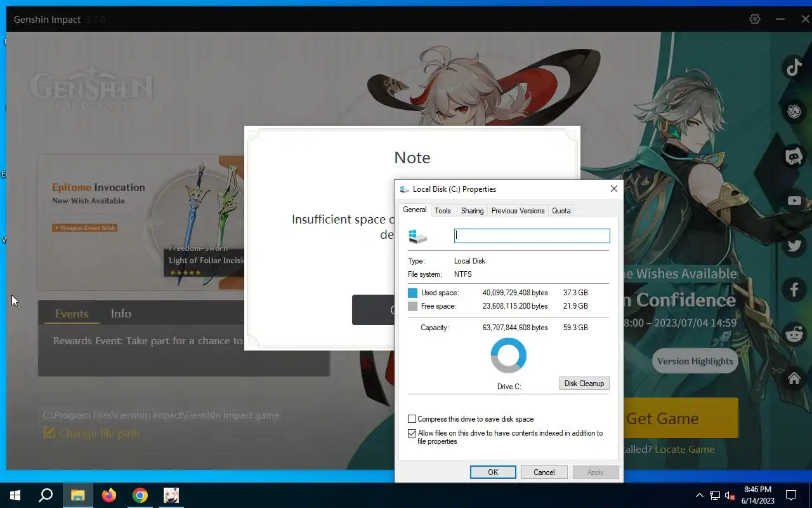812x508 pixels.
Task: Open the notification center icon
Action: (x=791, y=495)
